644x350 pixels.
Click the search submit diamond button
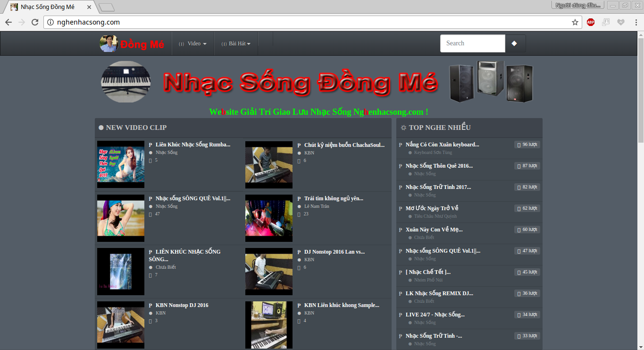(515, 43)
